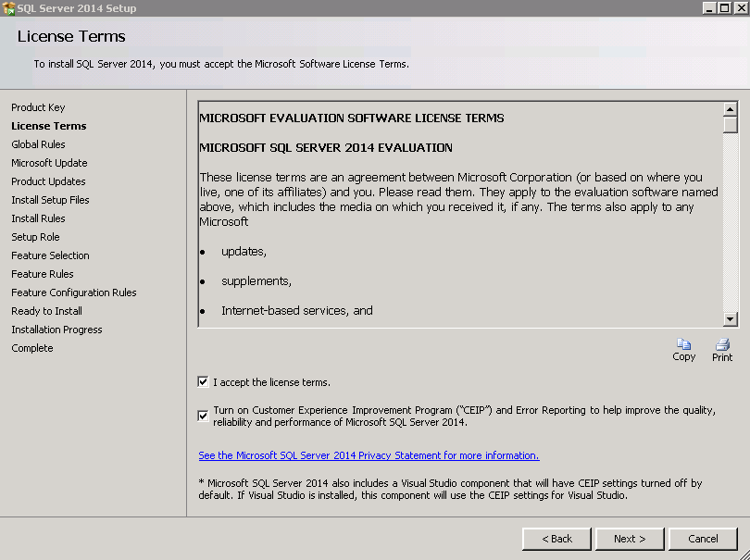Select the Feature Configuration Rules step
Viewport: 750px width, 560px height.
coord(74,292)
